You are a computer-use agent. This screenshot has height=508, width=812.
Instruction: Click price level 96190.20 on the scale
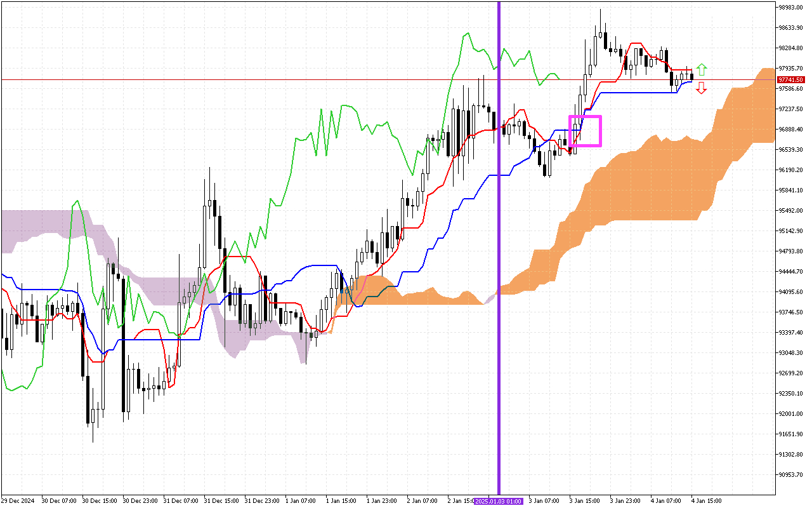[x=790, y=170]
